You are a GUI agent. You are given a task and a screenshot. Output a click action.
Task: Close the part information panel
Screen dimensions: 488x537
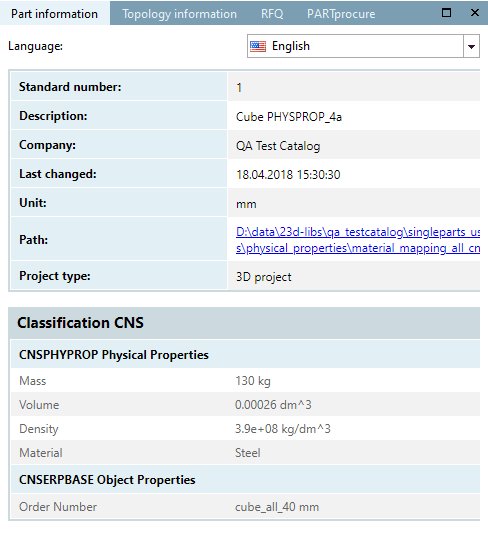[x=475, y=13]
